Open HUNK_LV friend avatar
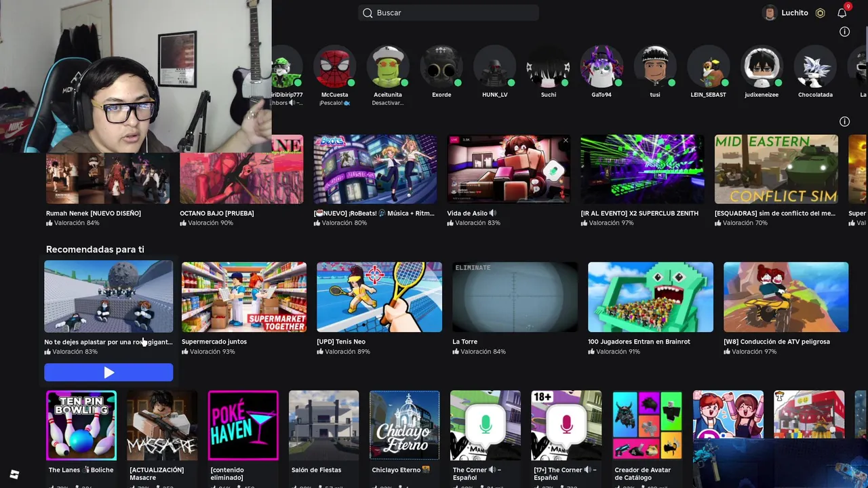The height and width of the screenshot is (488, 868). tap(495, 67)
